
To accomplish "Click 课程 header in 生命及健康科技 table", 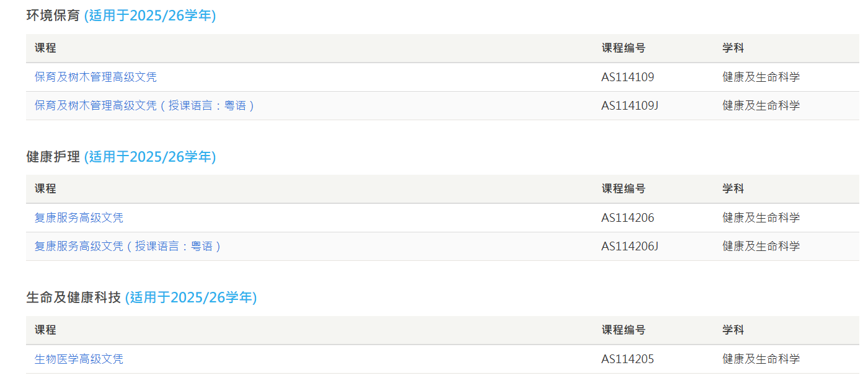I will (x=45, y=330).
